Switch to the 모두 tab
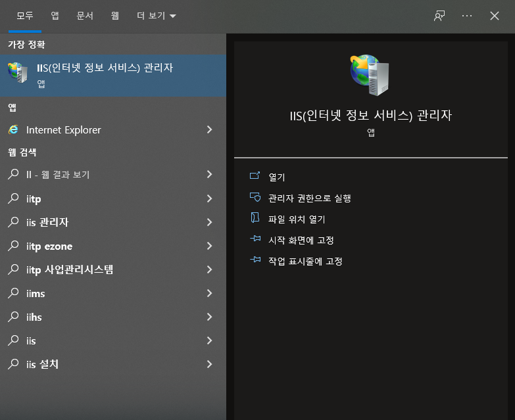This screenshot has height=420, width=515. (25, 16)
